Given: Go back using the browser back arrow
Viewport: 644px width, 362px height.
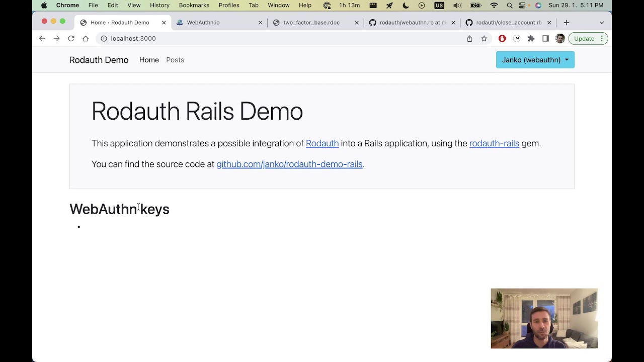Looking at the screenshot, I should (42, 39).
